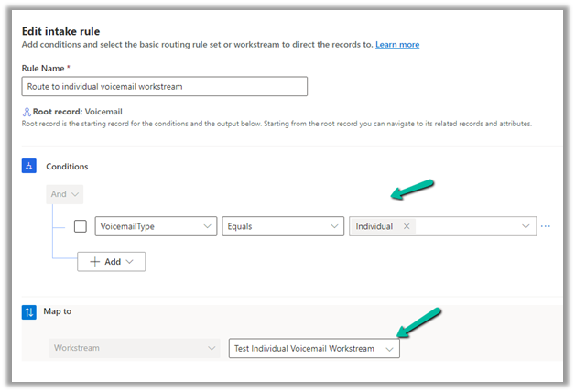The width and height of the screenshot is (575, 392).
Task: Click the plus icon in Add button
Action: click(96, 261)
